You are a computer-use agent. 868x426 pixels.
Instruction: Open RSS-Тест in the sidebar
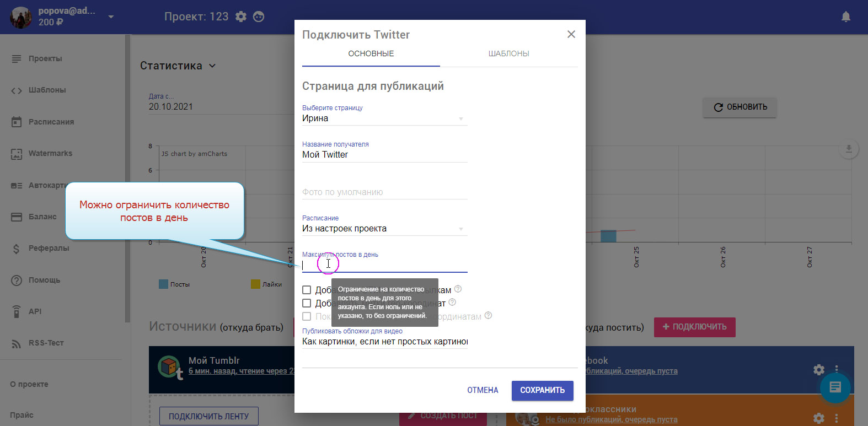coord(46,343)
